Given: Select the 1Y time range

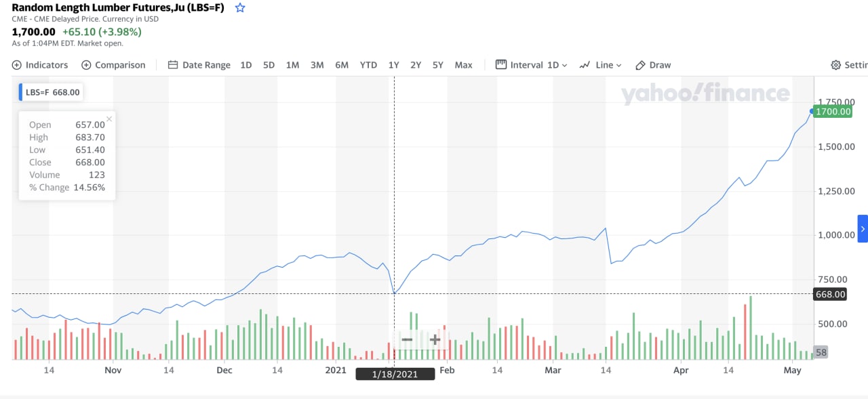Looking at the screenshot, I should (x=393, y=65).
